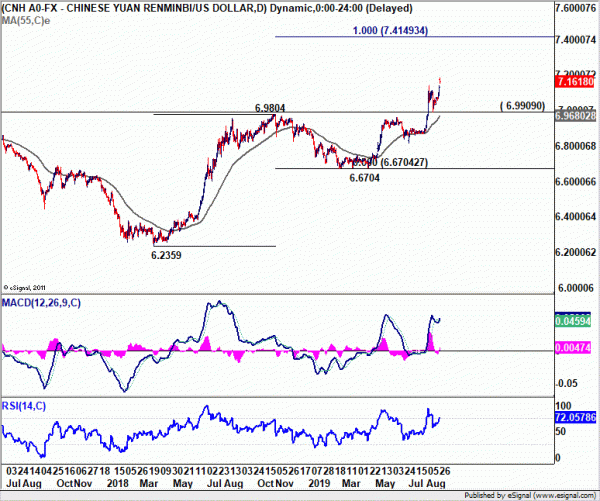Viewport: 600px width, 501px height.
Task: Click the green 0.04594 MACD value tag
Action: [573, 321]
